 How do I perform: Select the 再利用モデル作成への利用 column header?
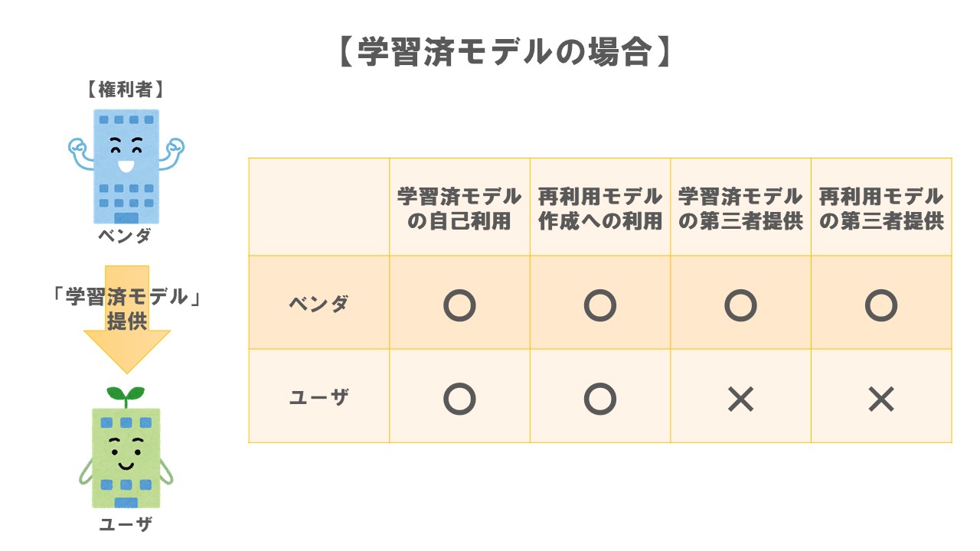[x=600, y=208]
